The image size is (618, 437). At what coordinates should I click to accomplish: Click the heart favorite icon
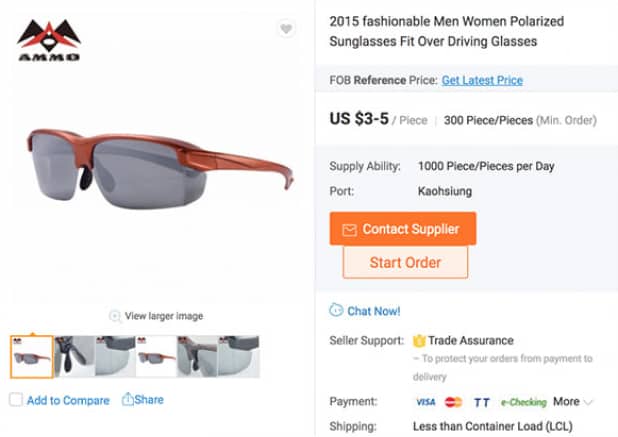click(x=286, y=29)
